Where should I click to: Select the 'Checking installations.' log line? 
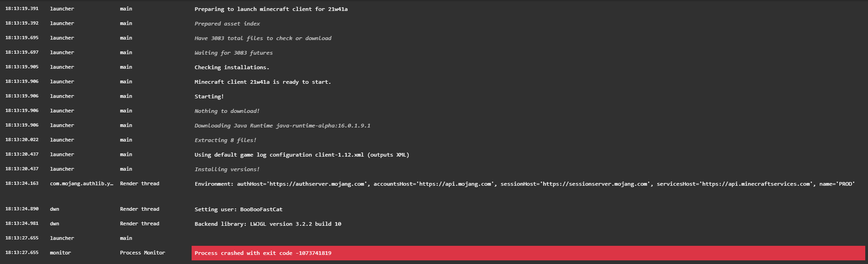pyautogui.click(x=232, y=67)
